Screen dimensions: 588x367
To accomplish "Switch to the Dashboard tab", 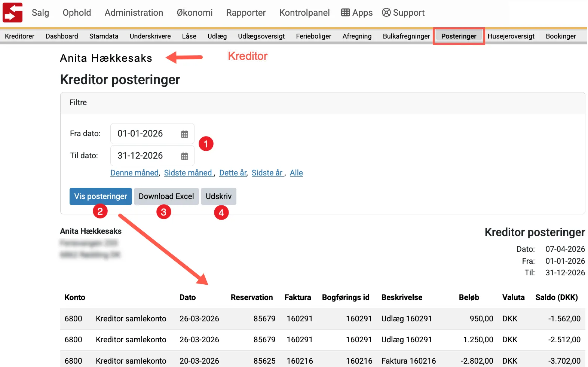I will pyautogui.click(x=62, y=36).
